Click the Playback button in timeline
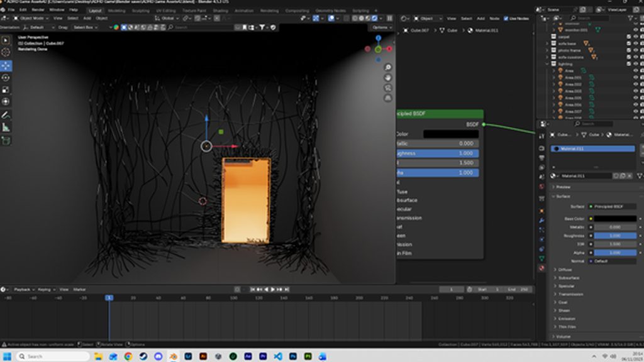 click(x=21, y=289)
